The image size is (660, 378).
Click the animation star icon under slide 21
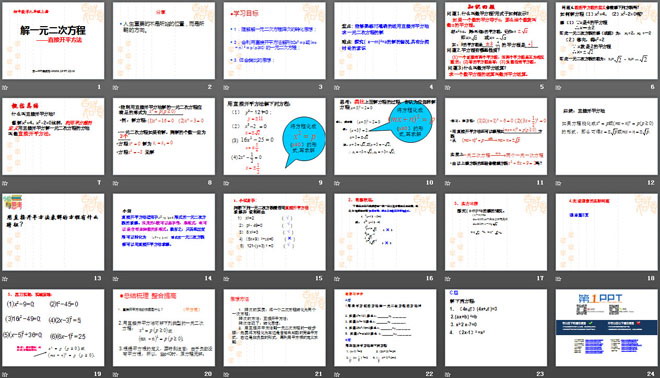tap(226, 374)
